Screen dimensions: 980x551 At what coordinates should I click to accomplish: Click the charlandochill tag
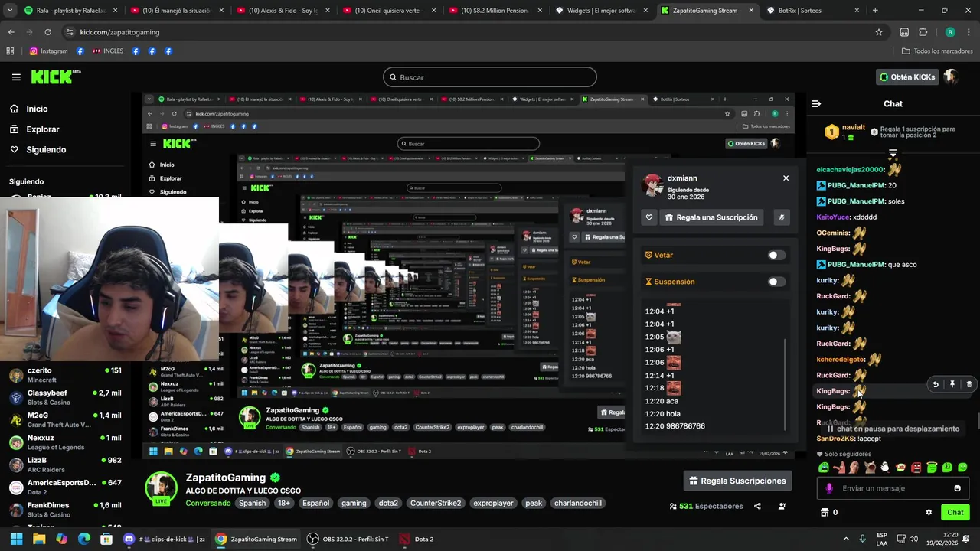578,503
